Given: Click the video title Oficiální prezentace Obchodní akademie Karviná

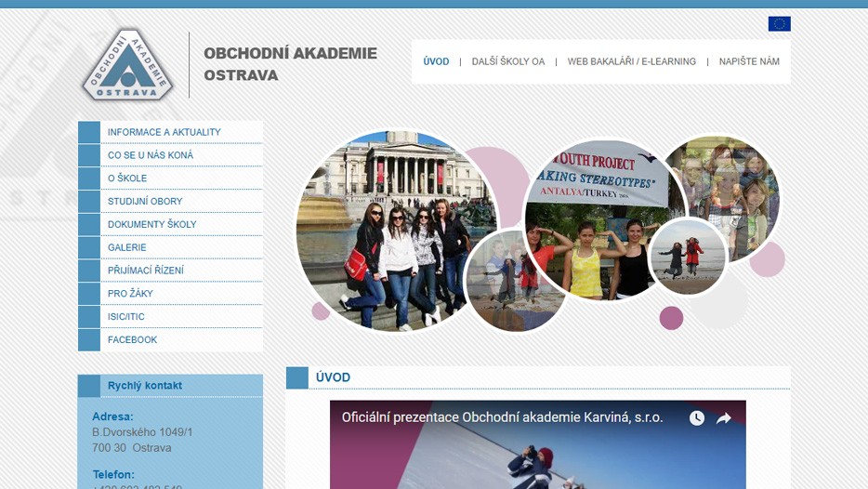Looking at the screenshot, I should tap(502, 417).
